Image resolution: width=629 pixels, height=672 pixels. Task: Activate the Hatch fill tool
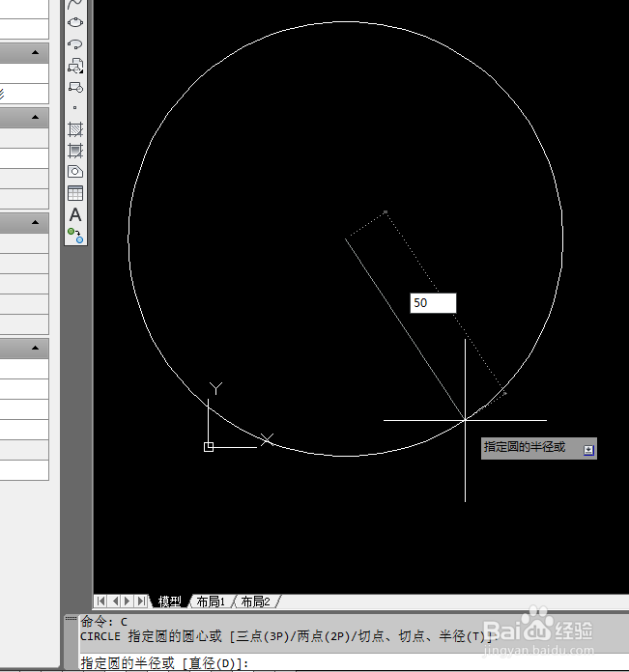pos(75,129)
